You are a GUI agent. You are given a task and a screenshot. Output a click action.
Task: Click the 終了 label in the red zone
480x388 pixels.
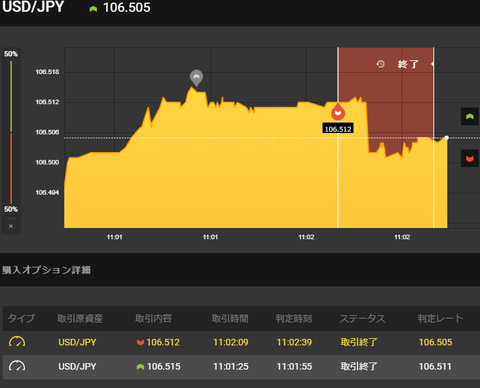point(408,64)
